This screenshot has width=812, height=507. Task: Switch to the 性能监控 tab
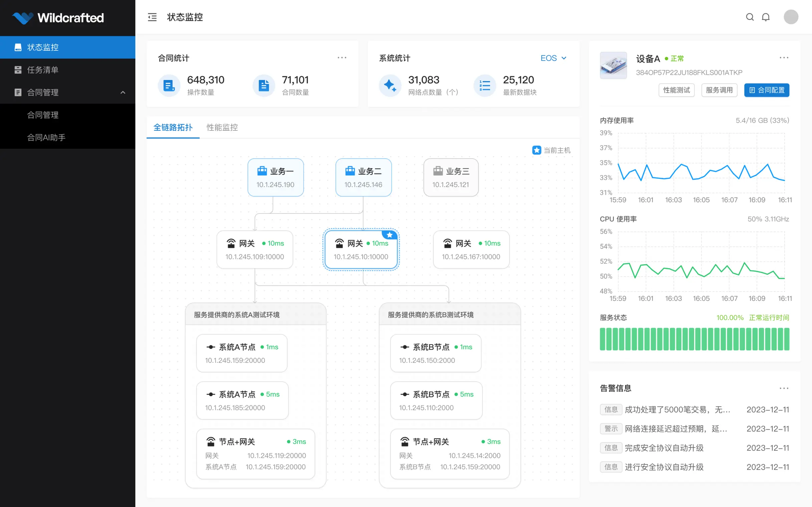[221, 127]
